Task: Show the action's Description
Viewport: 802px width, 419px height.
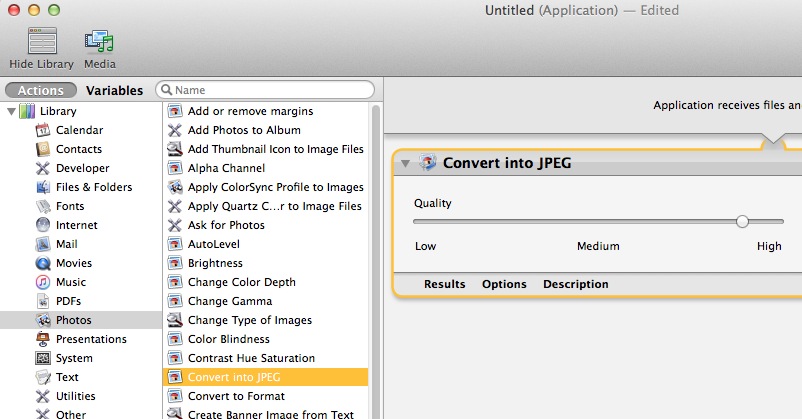Action: click(x=575, y=284)
